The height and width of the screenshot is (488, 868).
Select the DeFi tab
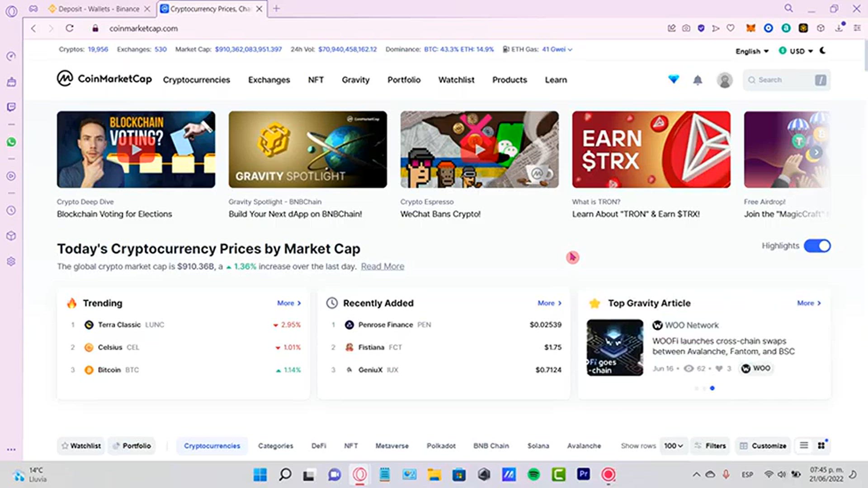tap(319, 446)
